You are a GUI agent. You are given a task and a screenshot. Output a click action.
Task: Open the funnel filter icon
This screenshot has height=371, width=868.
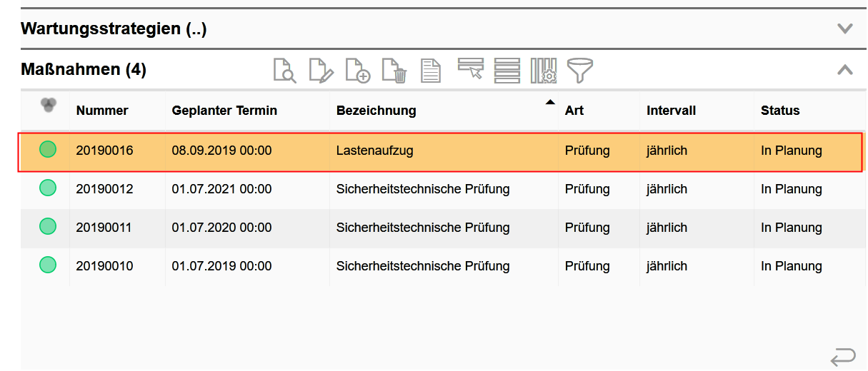tap(580, 70)
